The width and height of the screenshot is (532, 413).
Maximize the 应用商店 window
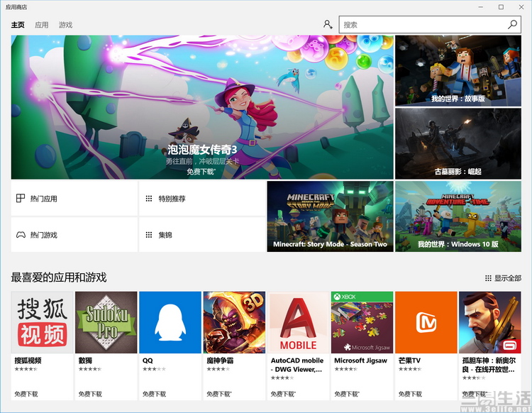pyautogui.click(x=501, y=7)
